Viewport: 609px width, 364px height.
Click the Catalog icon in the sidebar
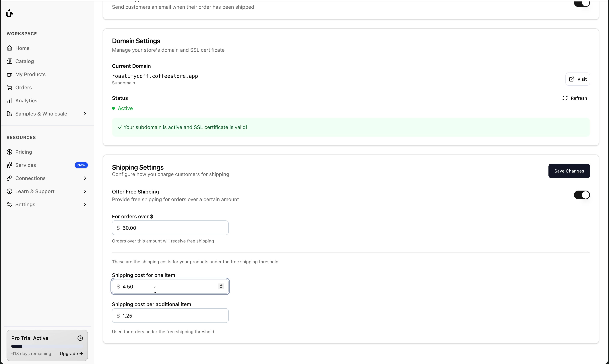10,61
